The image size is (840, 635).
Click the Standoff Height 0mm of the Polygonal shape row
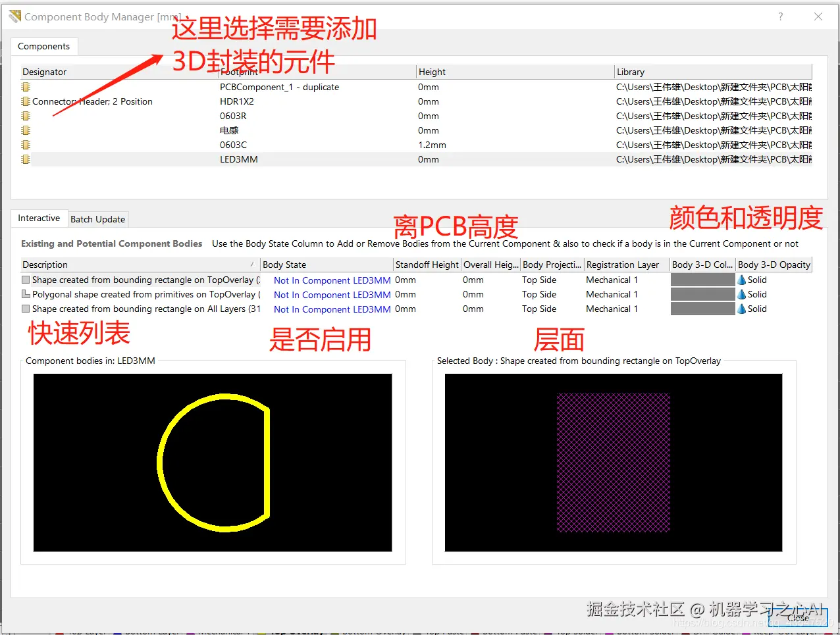pos(406,294)
